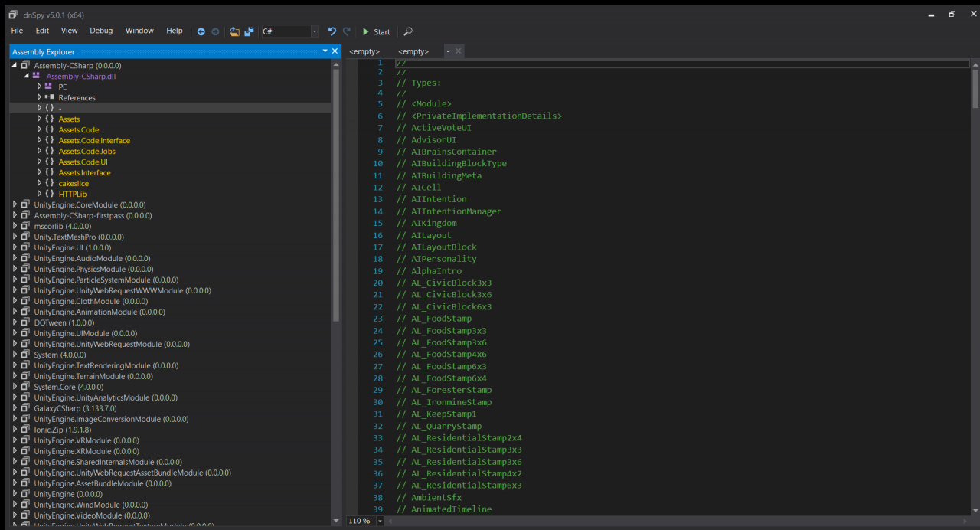The image size is (980, 530).
Task: Expand the References tree node
Action: point(39,97)
